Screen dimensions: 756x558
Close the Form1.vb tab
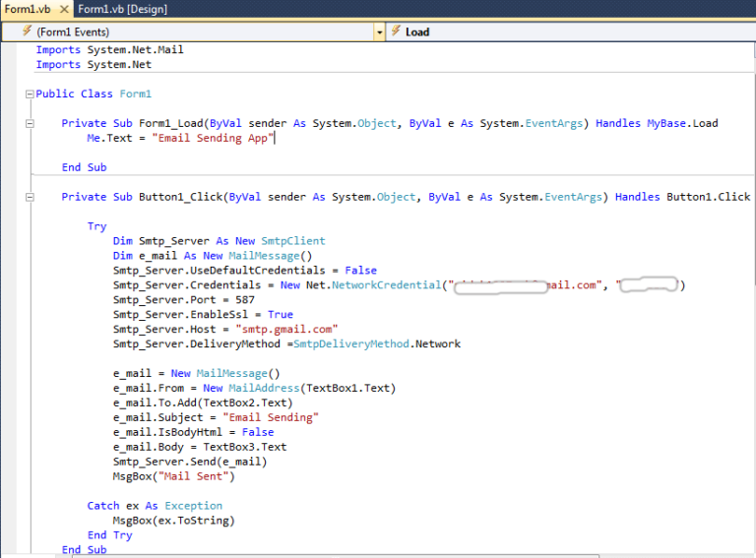point(63,9)
